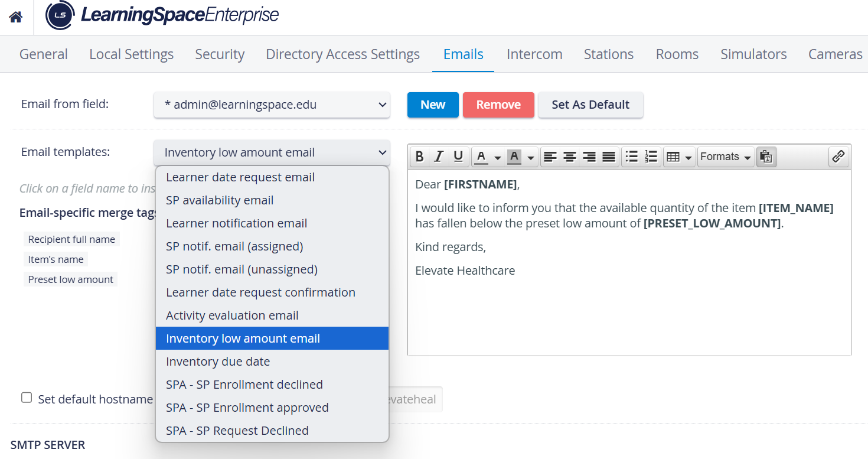868x459 pixels.
Task: Click the "Elevate Healthcare" signature line
Action: click(465, 271)
